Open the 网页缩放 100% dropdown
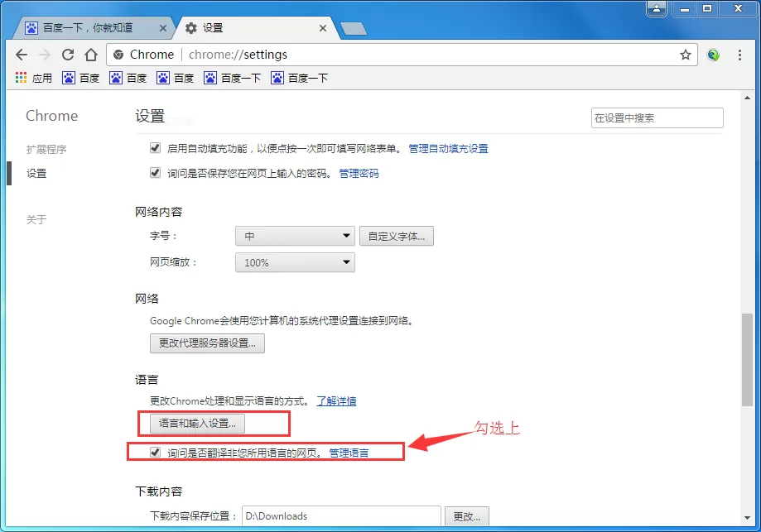The image size is (761, 532). (295, 262)
